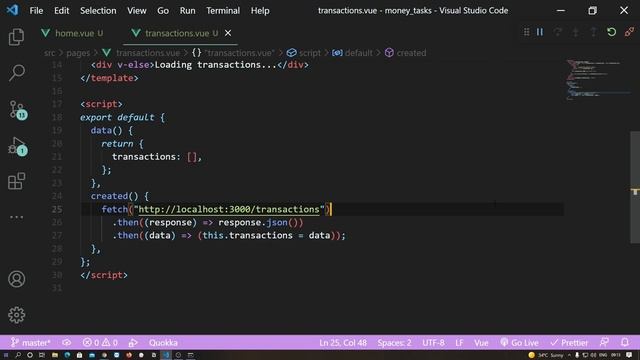Show additional views ellipsis in activity bar
Screen dimensions: 640x360
16,217
